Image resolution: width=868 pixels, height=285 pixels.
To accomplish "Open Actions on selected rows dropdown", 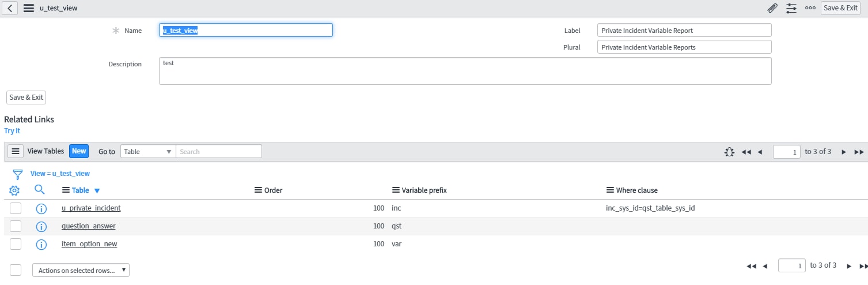I will pyautogui.click(x=81, y=270).
